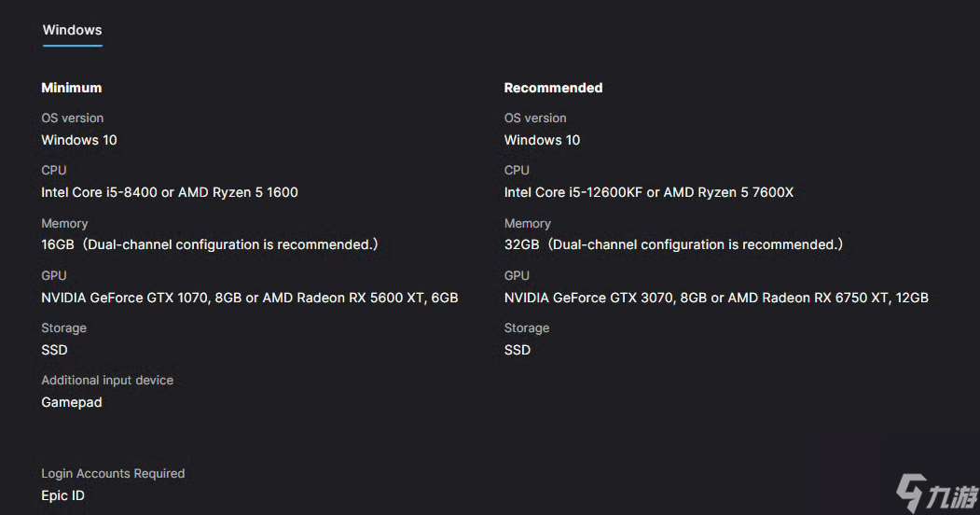980x515 pixels.
Task: Click the recommended Intel Core i5-12600KF CPU text
Action: (x=649, y=192)
